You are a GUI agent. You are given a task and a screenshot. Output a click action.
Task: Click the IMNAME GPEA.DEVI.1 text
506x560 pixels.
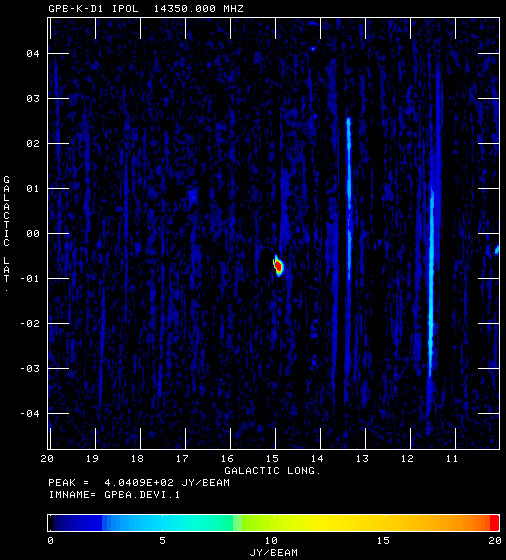point(114,495)
